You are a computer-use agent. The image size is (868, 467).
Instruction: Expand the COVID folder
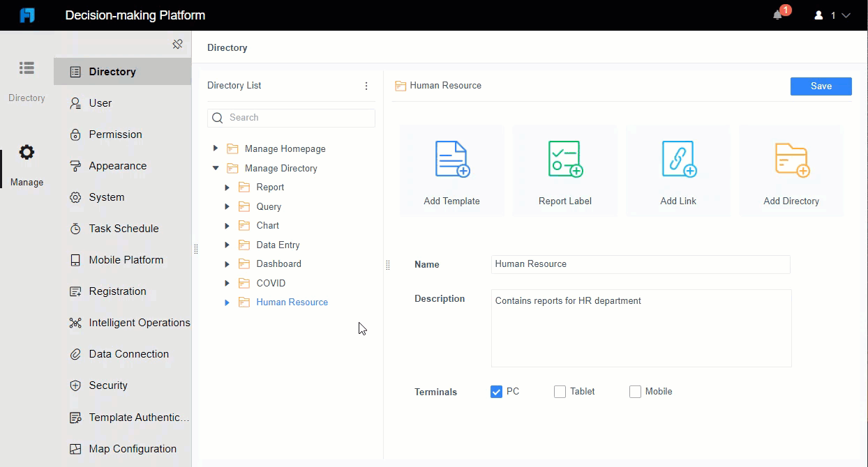pos(226,282)
